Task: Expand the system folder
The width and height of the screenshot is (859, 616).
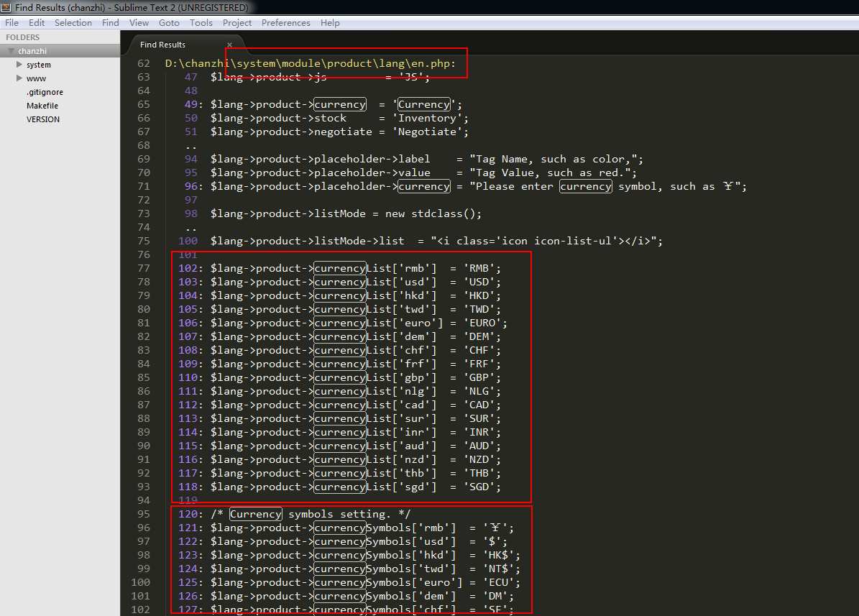Action: click(19, 65)
